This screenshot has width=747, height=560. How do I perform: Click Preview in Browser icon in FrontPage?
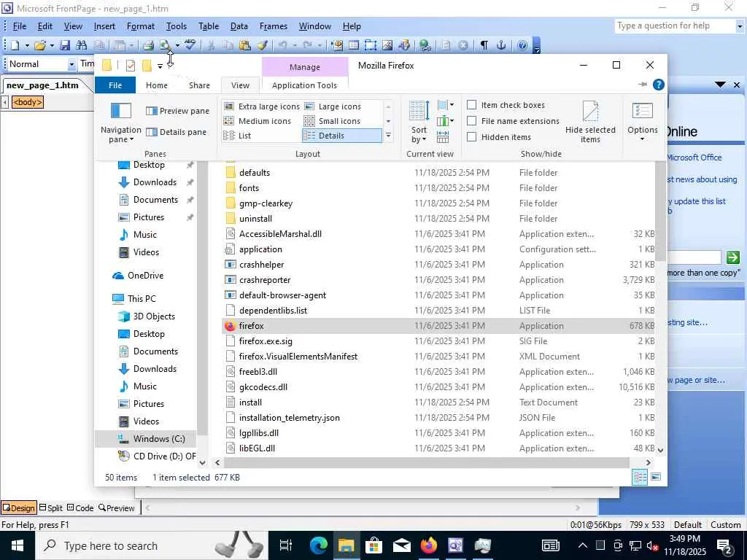[x=165, y=45]
